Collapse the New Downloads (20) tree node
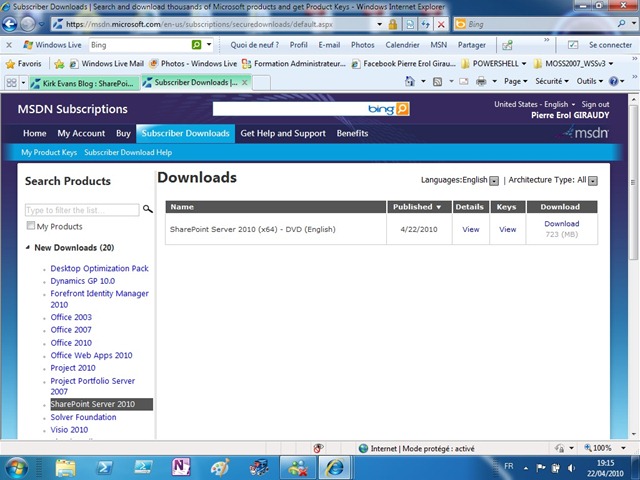640x480 pixels. pos(28,247)
